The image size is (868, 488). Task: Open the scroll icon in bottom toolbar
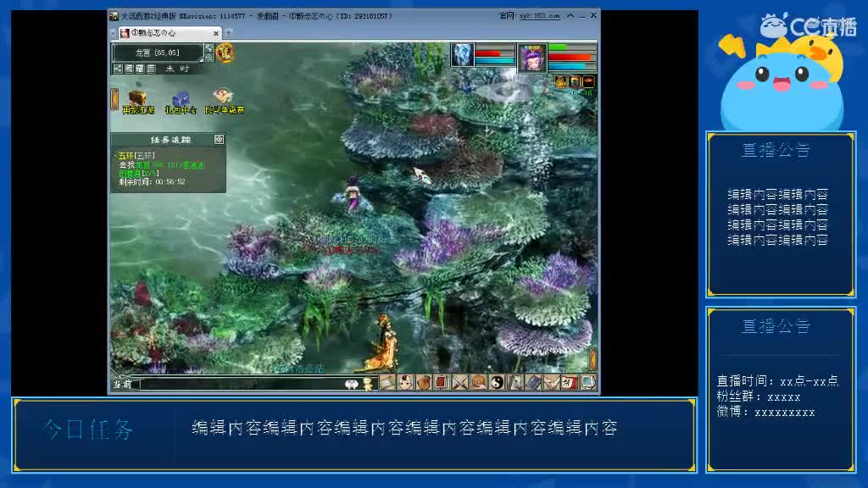point(387,382)
